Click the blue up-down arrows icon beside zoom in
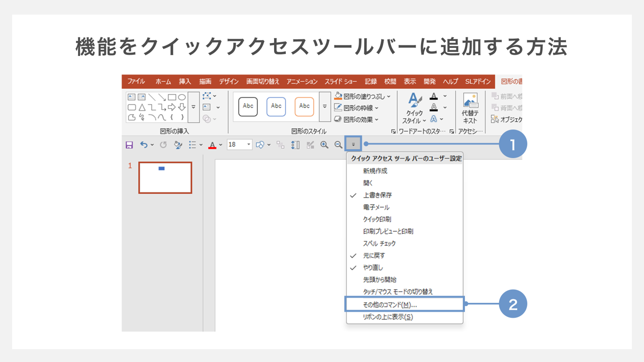Viewport: 644px width, 362px height. pyautogui.click(x=295, y=145)
